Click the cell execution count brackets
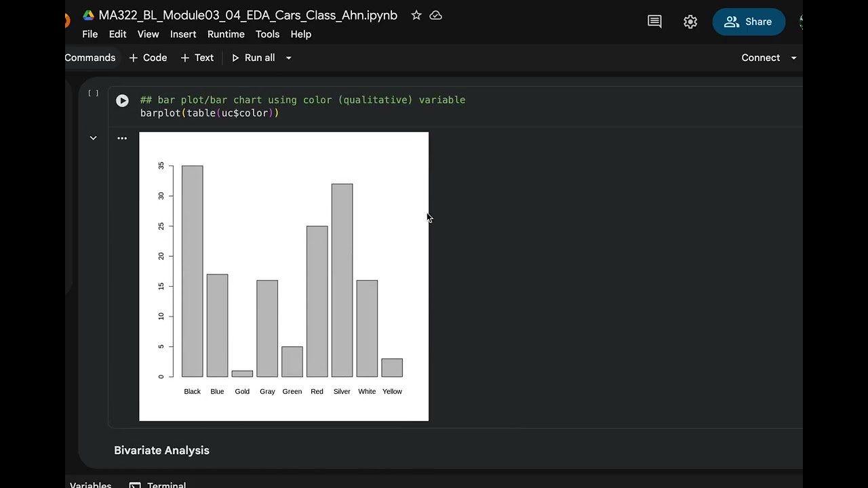This screenshot has width=868, height=488. tap(93, 94)
